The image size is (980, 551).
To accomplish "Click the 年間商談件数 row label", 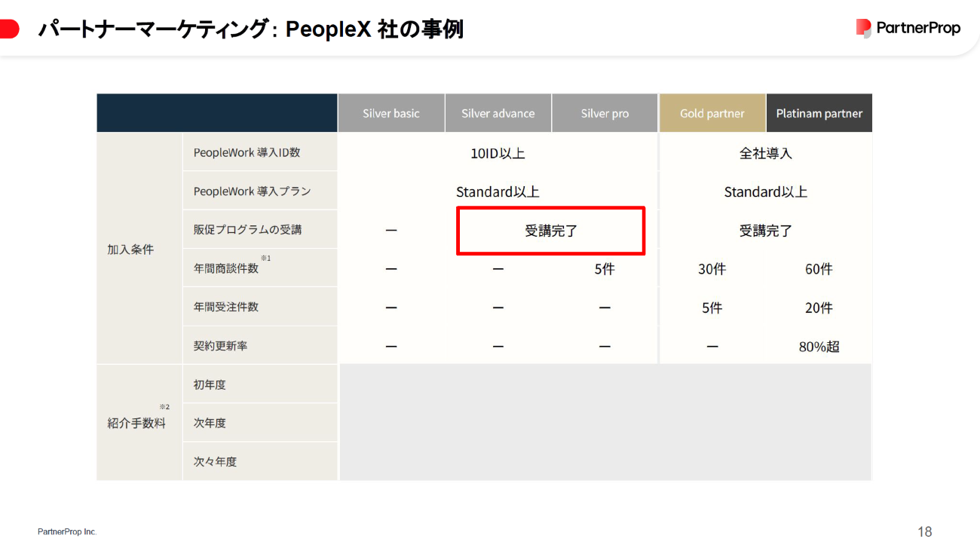I will click(x=226, y=268).
